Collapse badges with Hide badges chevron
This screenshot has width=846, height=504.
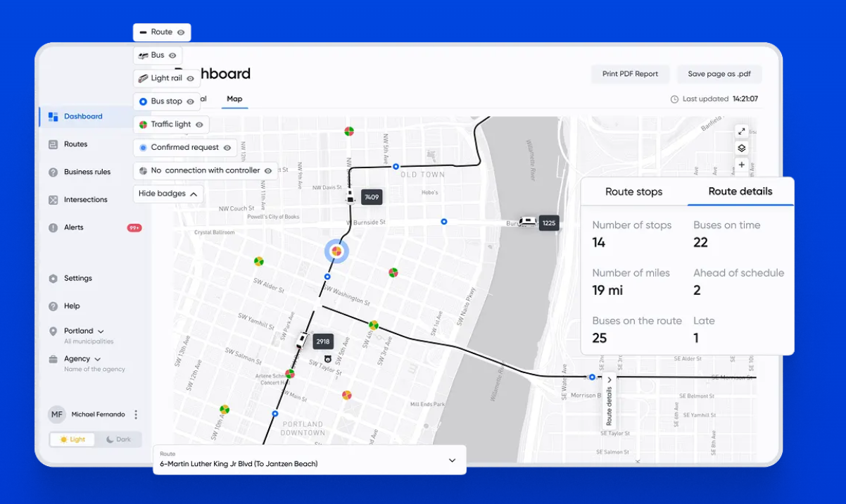click(193, 194)
